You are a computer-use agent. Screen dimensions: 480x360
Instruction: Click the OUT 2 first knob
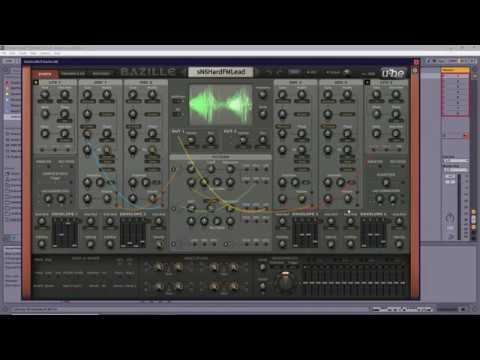(243, 141)
